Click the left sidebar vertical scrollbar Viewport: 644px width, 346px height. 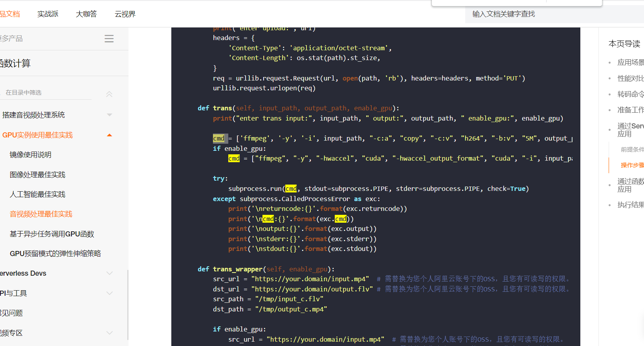point(127,304)
